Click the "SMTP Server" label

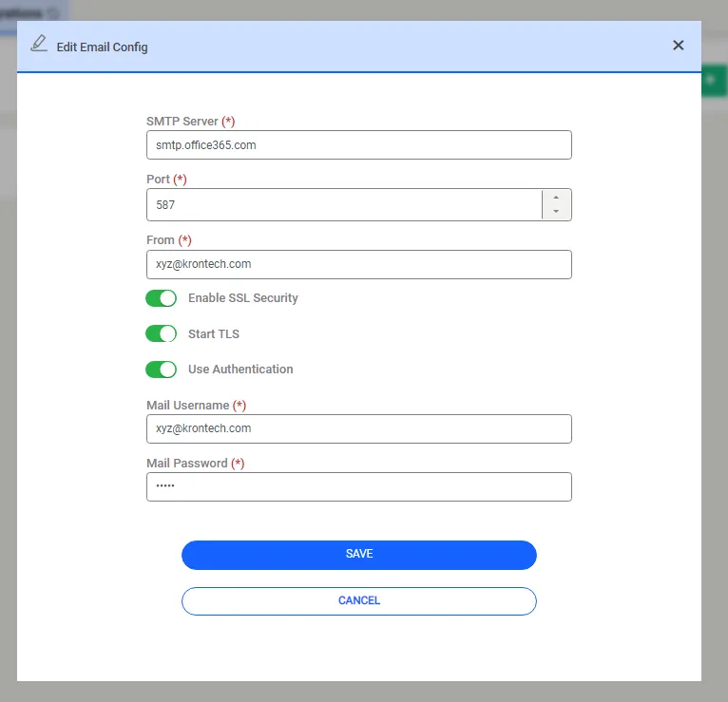pos(182,121)
